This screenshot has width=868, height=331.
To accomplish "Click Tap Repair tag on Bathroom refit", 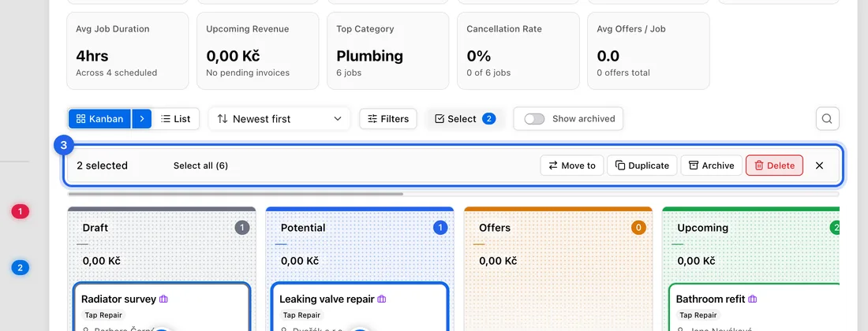I will [x=698, y=315].
